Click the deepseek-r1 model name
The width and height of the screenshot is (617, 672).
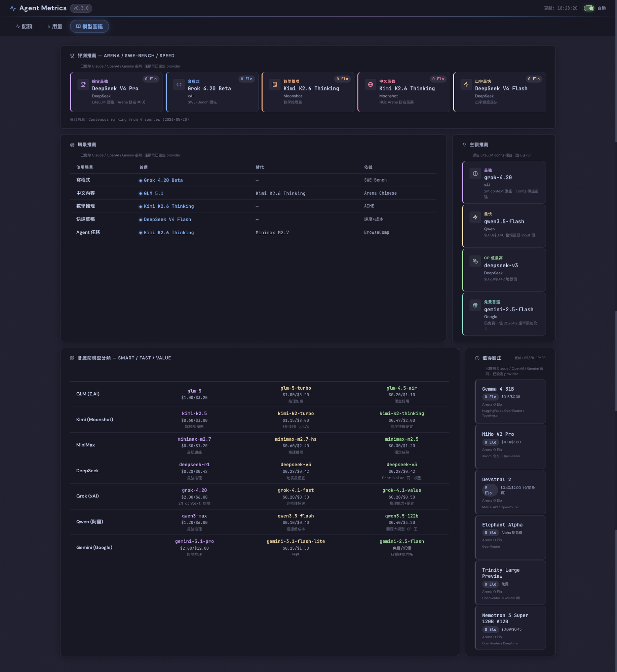[194, 465]
